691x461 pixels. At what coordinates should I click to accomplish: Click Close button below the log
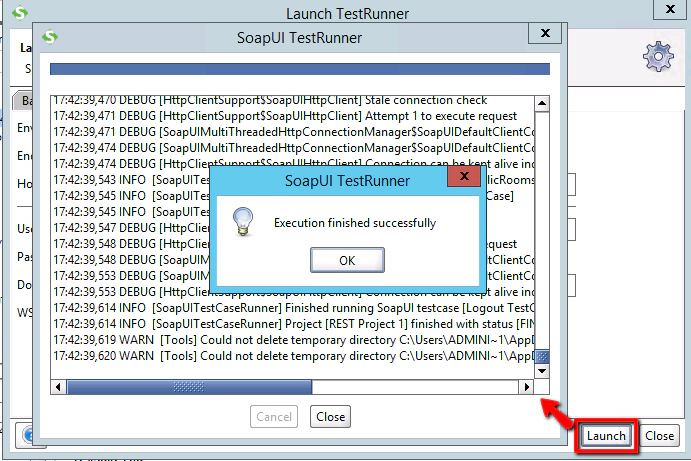point(331,416)
